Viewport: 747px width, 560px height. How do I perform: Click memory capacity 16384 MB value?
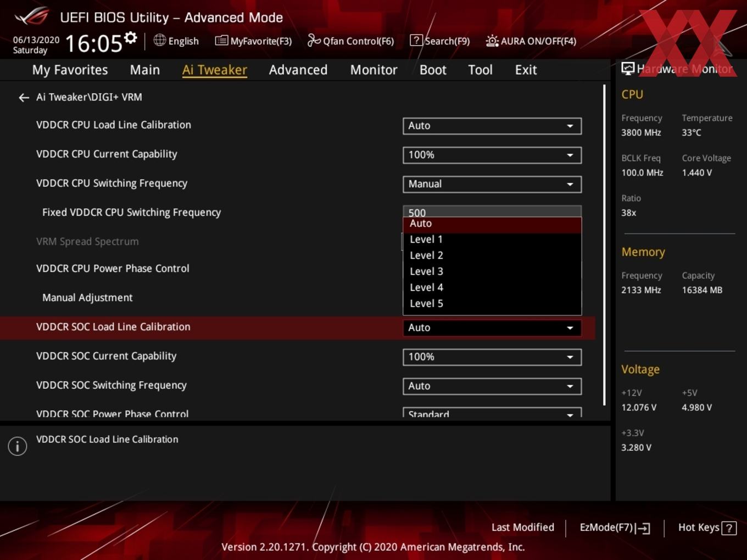[x=702, y=290]
